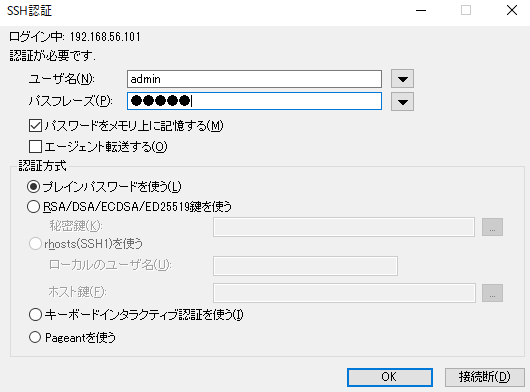Open the パスフレーズ dropdown arrow

coord(402,101)
